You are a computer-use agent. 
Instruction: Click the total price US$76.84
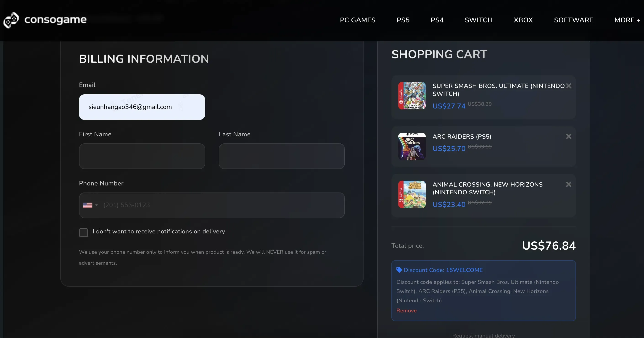[549, 246]
